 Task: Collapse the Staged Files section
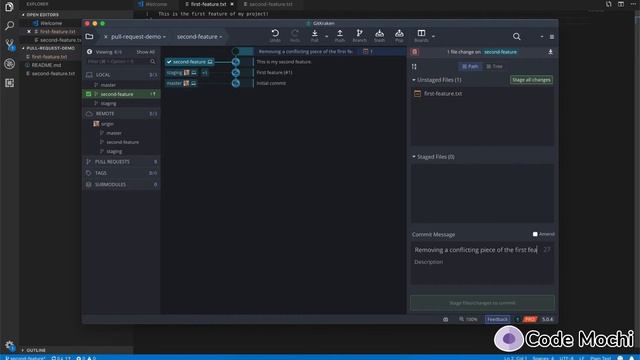(x=414, y=157)
